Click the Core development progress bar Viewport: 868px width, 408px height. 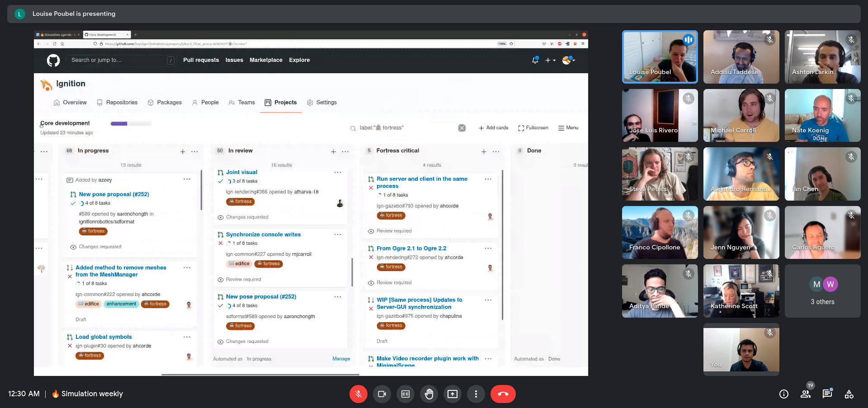click(131, 123)
